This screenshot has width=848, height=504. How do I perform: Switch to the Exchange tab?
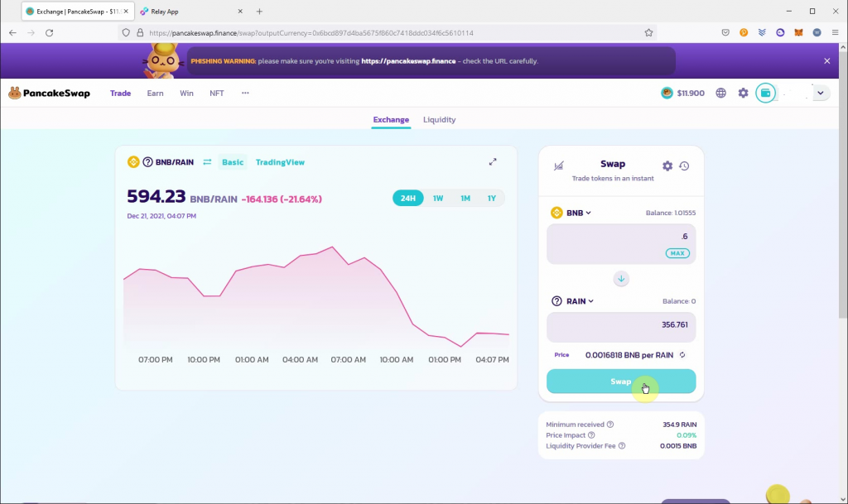[391, 119]
